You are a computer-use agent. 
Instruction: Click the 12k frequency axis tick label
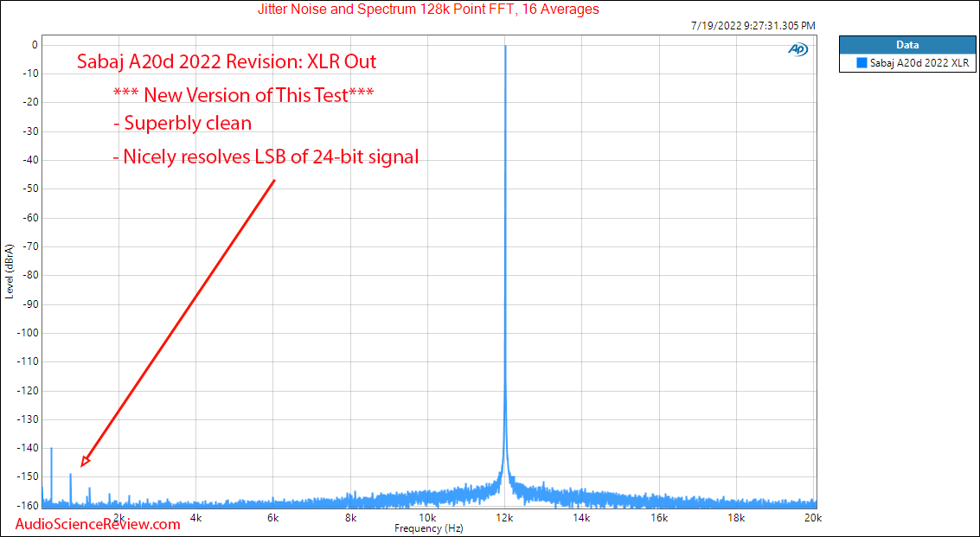click(504, 518)
